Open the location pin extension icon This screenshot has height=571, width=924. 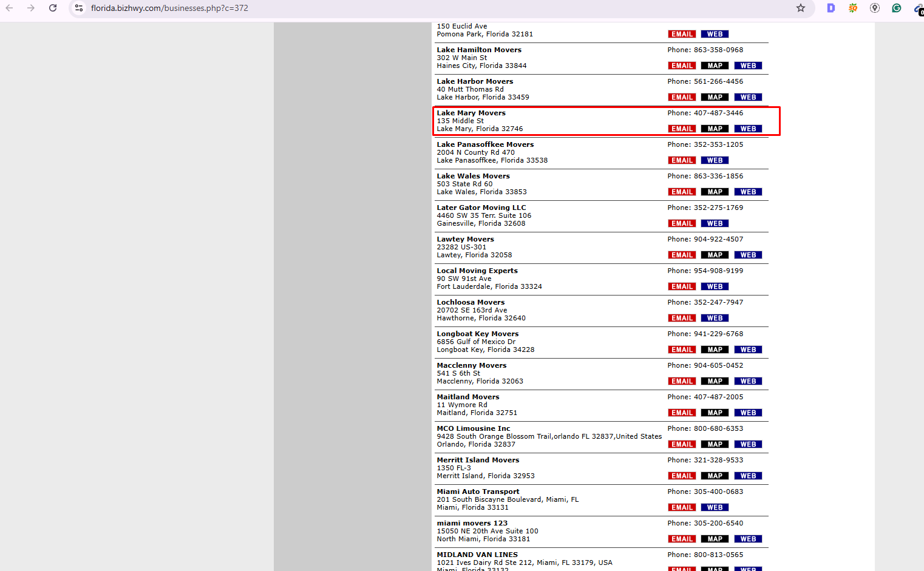(x=875, y=8)
